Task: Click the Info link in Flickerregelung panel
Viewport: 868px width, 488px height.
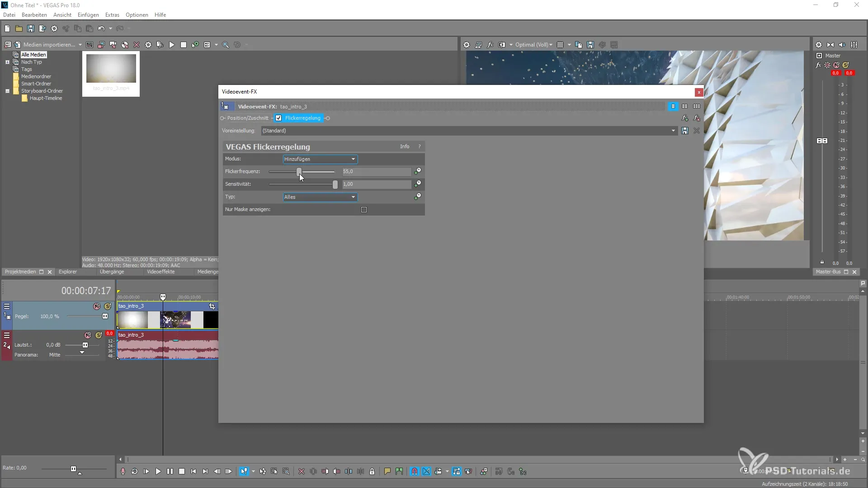Action: pyautogui.click(x=405, y=146)
